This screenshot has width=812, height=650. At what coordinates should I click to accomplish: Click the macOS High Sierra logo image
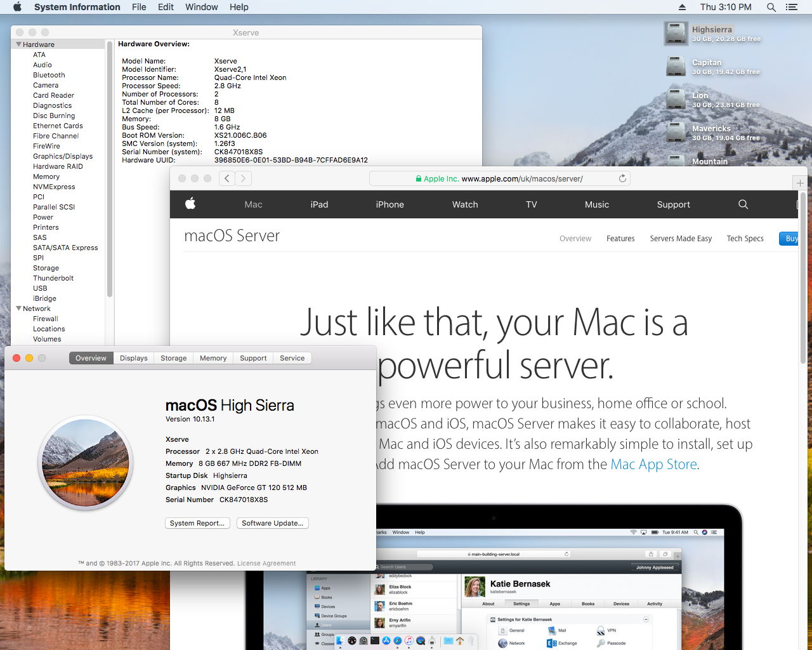pos(86,463)
